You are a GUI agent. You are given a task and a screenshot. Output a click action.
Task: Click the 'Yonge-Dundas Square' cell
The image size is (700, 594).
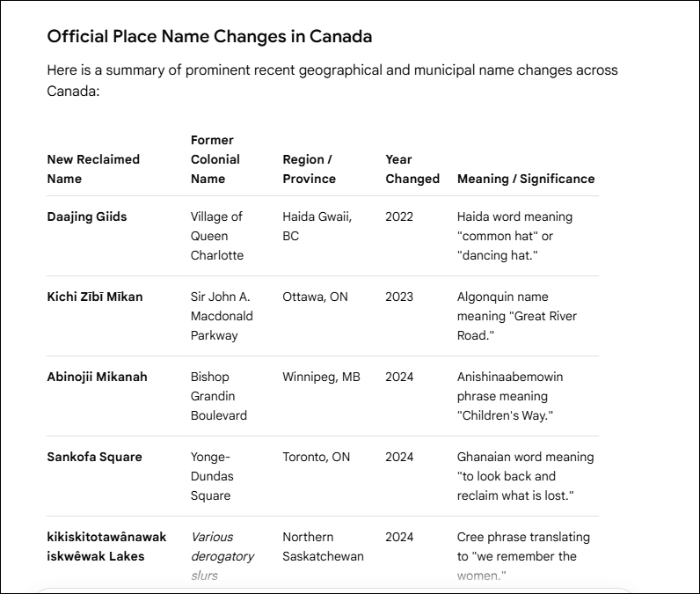point(212,476)
